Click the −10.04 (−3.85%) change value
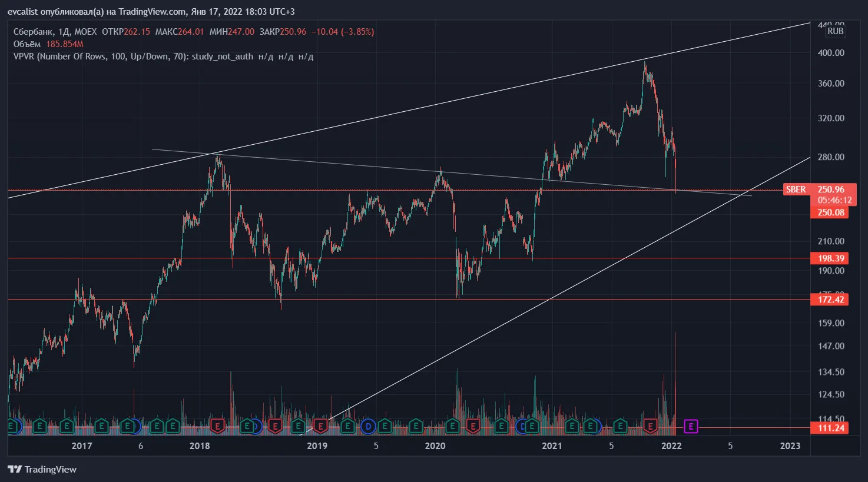Image resolution: width=868 pixels, height=482 pixels. (x=343, y=32)
